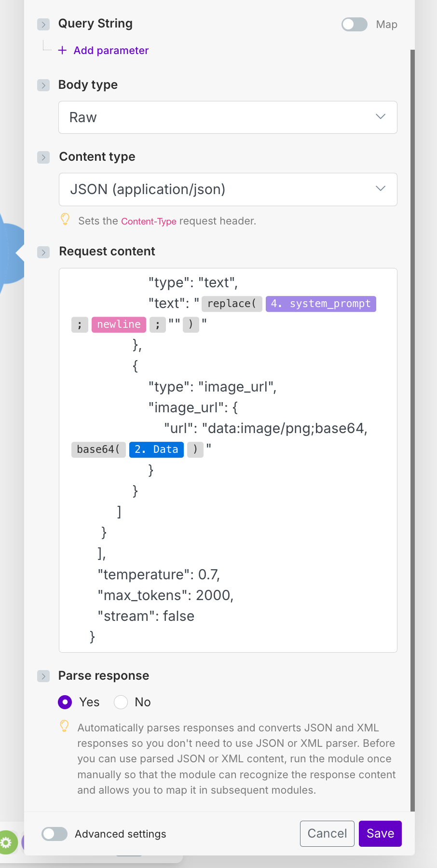
Task: Open the Content type JSON dropdown
Action: [x=228, y=189]
